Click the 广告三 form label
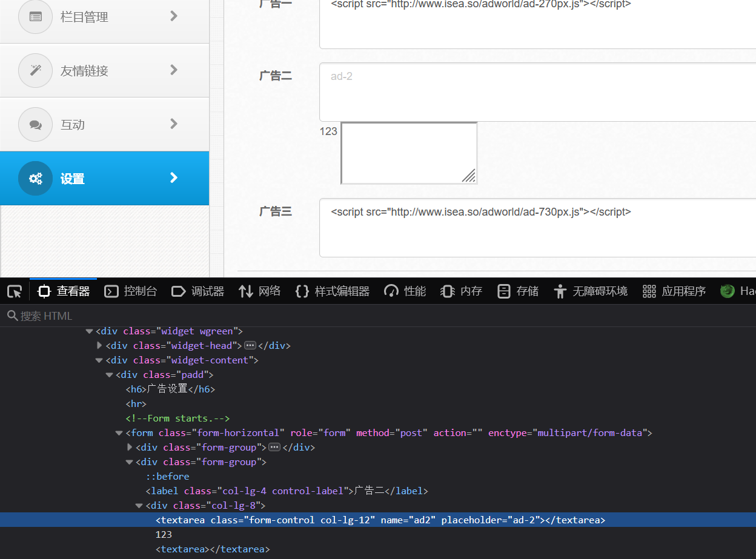The image size is (756, 559). 276,211
